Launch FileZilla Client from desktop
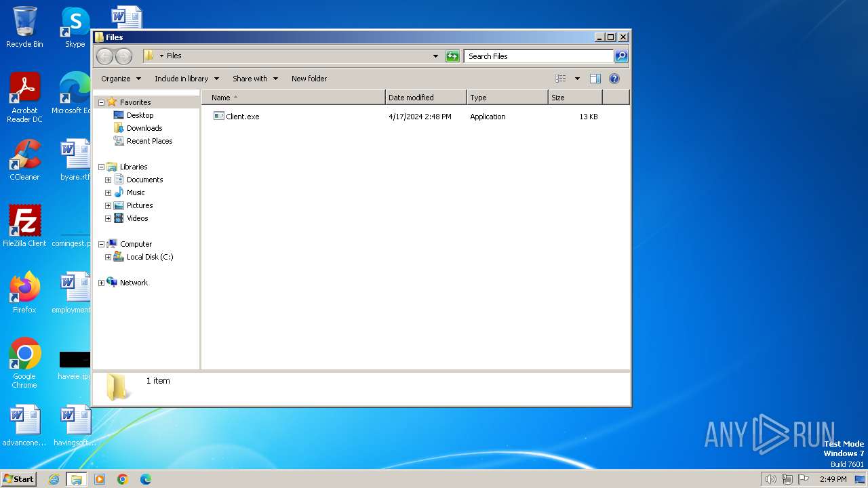Screen dimensions: 868x488 click(x=24, y=226)
